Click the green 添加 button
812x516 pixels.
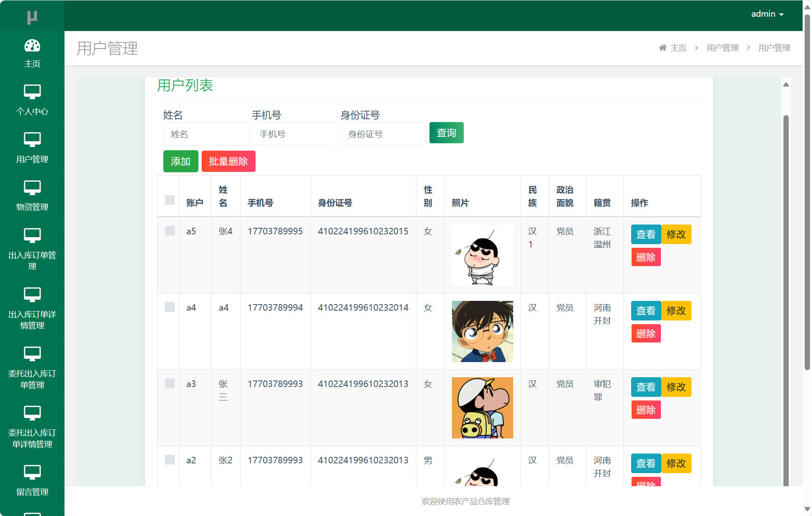point(180,161)
